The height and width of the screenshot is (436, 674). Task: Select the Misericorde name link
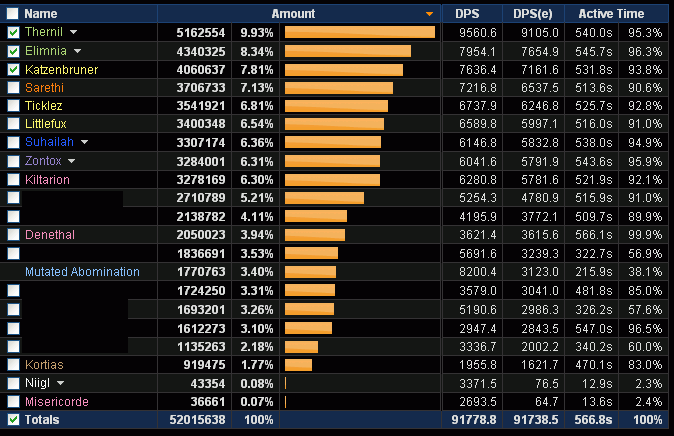[56, 402]
